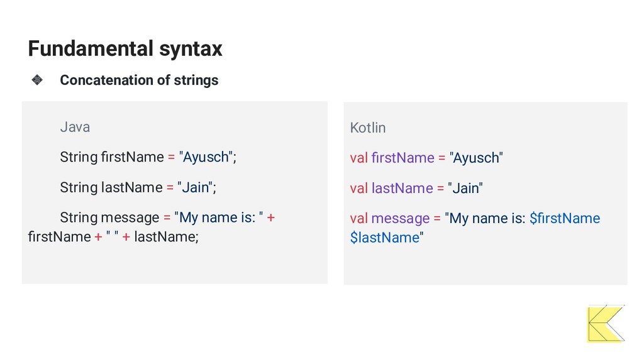Click the Java line String firstName

coord(148,157)
